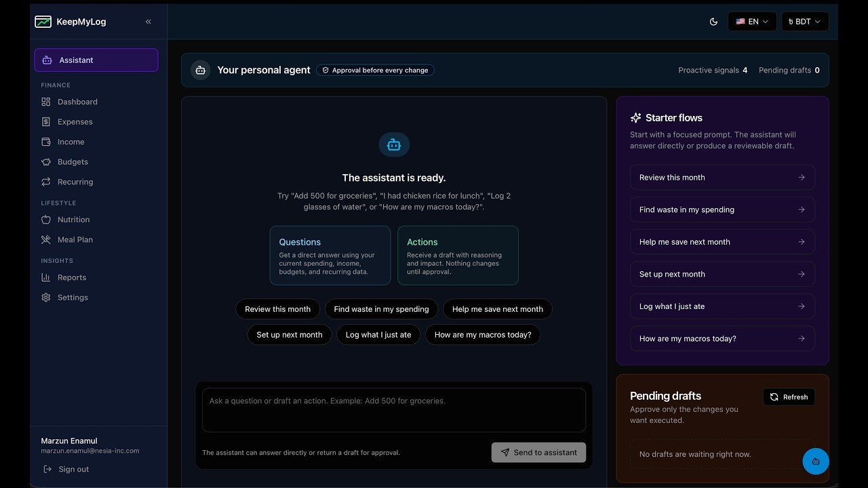
Task: Toggle dark mode with the moon icon
Action: tap(713, 21)
